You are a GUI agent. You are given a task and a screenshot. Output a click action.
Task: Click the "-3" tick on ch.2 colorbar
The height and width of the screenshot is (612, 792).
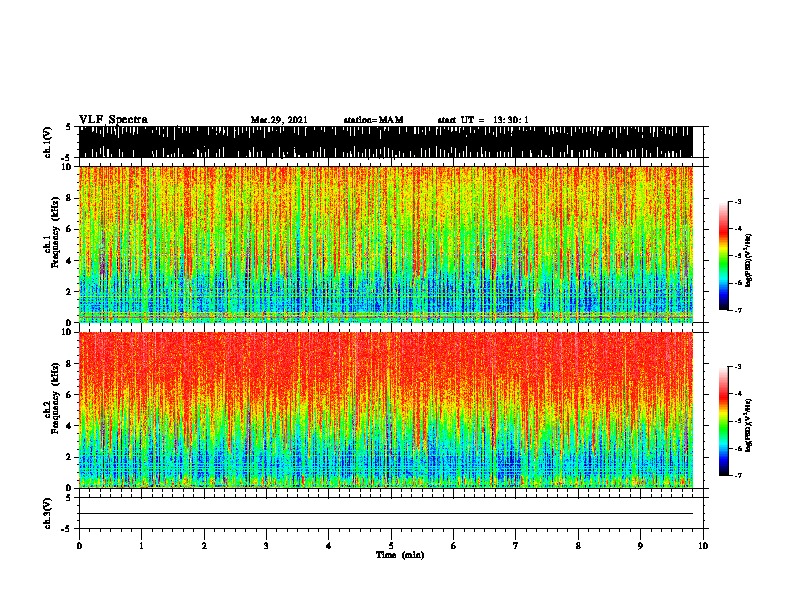[x=738, y=367]
